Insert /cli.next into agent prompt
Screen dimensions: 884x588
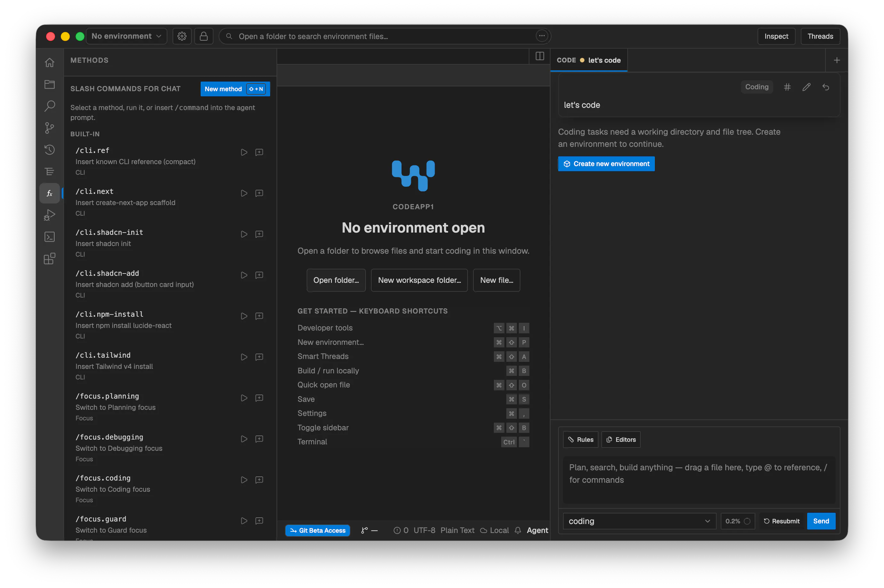pos(259,193)
